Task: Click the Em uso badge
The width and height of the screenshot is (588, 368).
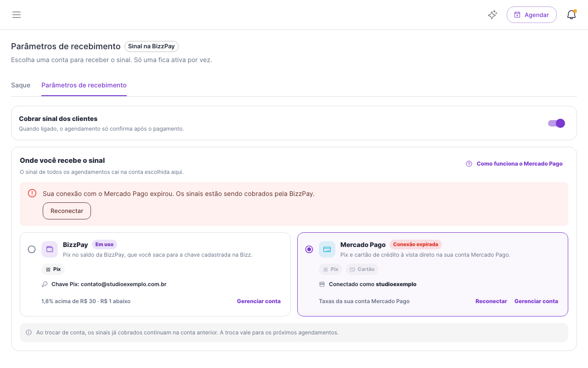Action: [104, 244]
